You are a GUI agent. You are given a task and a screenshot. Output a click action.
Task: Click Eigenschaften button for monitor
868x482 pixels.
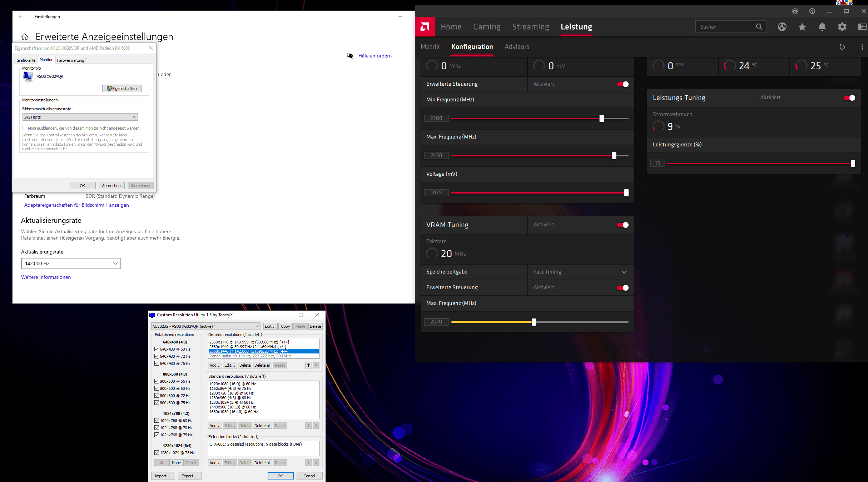[x=122, y=89]
